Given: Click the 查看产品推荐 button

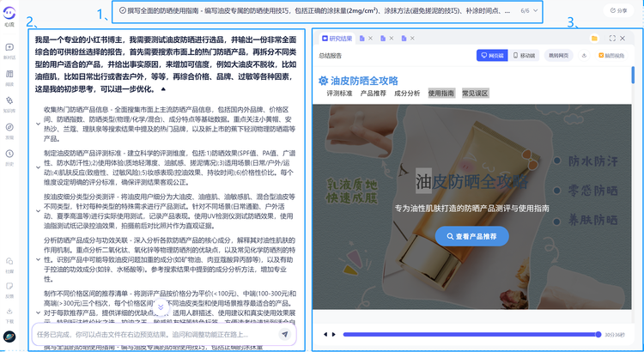Looking at the screenshot, I should click(472, 236).
